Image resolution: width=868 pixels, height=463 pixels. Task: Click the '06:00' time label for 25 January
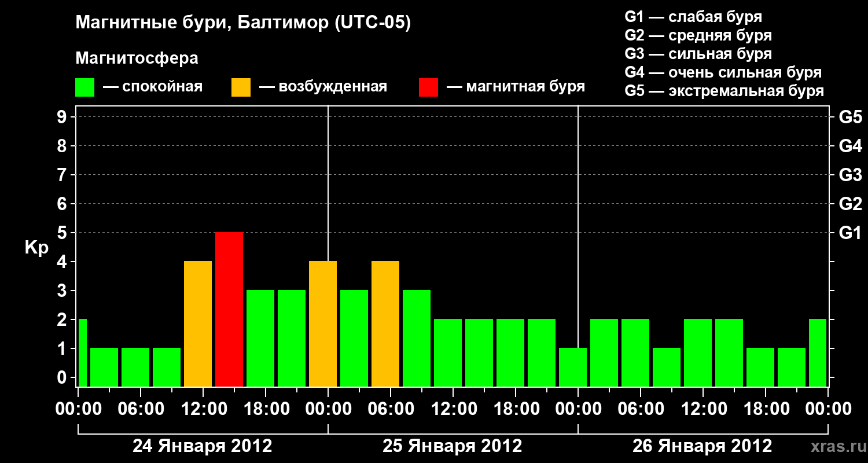tap(391, 409)
